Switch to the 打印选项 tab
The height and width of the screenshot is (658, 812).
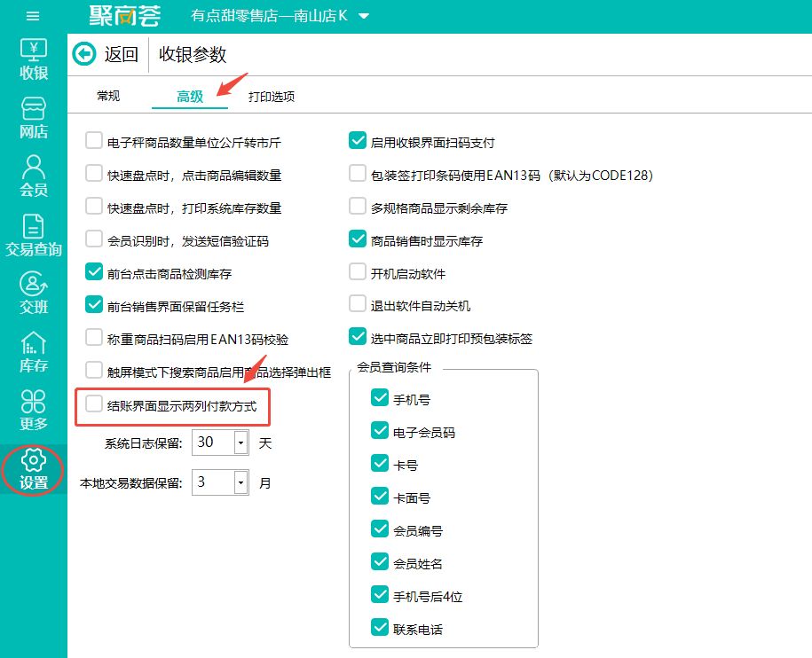coord(272,96)
